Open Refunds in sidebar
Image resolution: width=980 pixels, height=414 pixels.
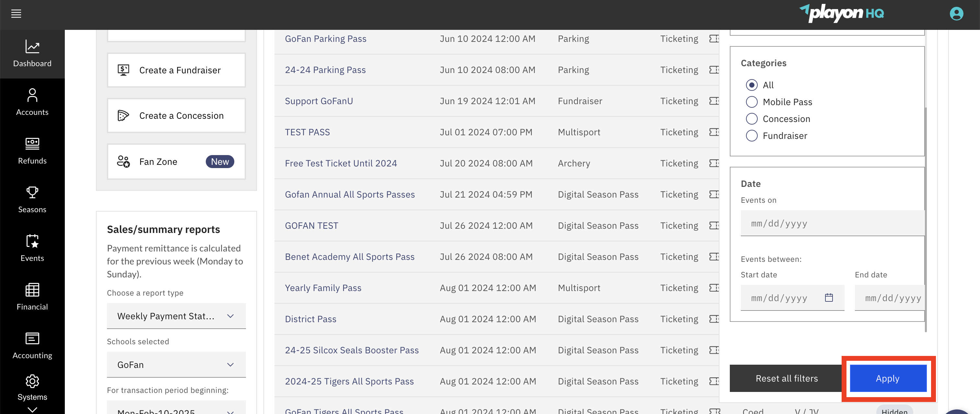(x=32, y=151)
